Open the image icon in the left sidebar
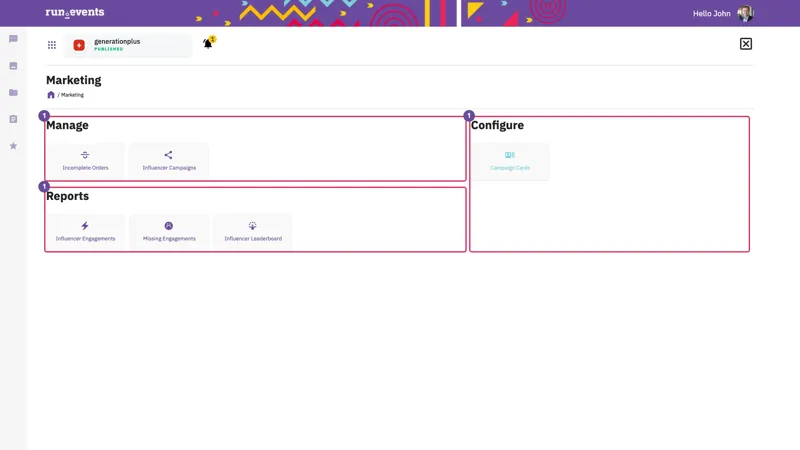Image resolution: width=800 pixels, height=450 pixels. tap(13, 66)
